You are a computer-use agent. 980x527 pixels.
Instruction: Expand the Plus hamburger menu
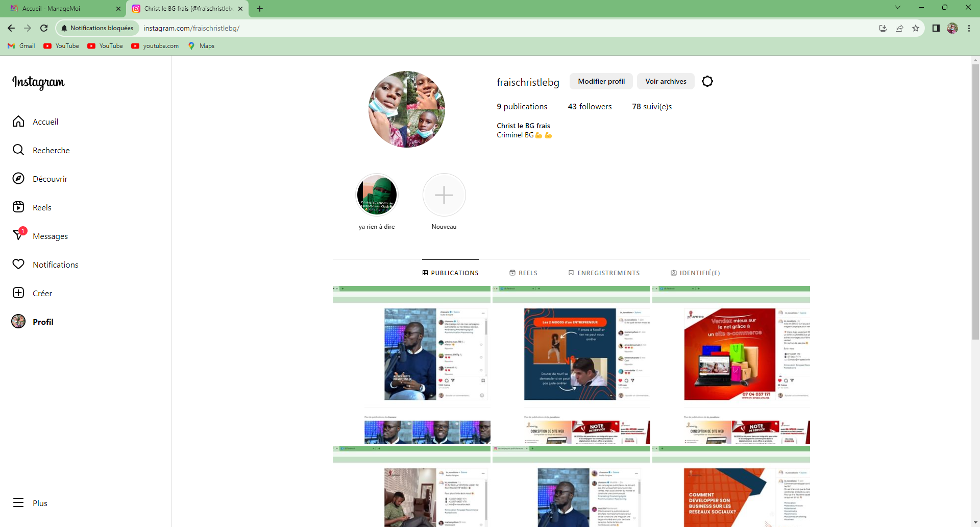[18, 503]
